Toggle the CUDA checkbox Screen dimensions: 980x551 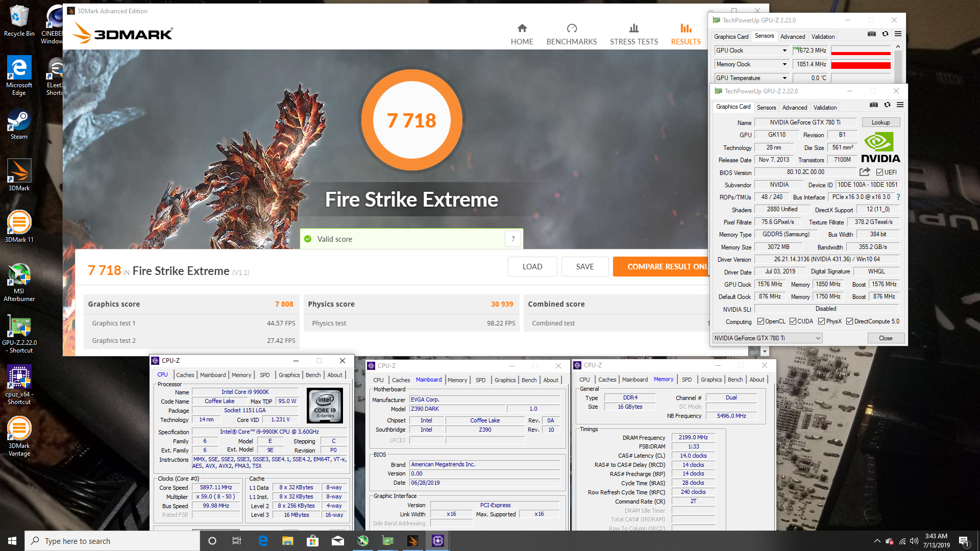point(793,321)
